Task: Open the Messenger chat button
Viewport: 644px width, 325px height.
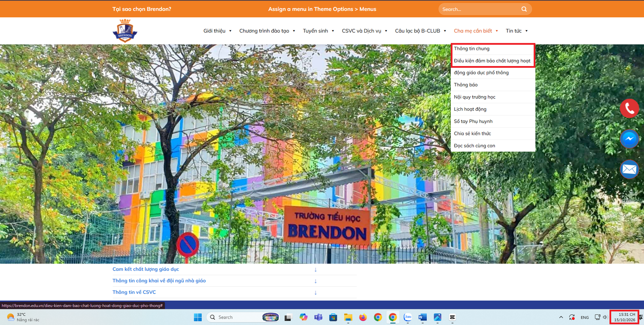Action: pyautogui.click(x=629, y=139)
